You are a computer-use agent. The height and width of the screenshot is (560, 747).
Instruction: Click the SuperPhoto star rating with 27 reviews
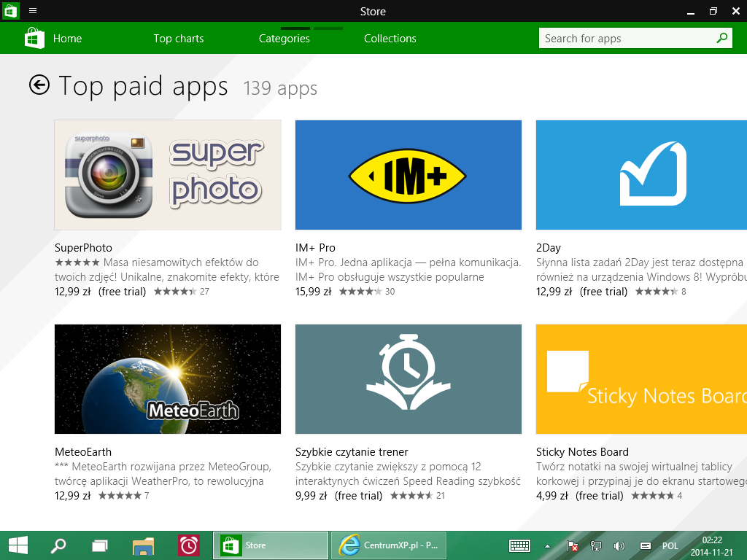point(182,292)
